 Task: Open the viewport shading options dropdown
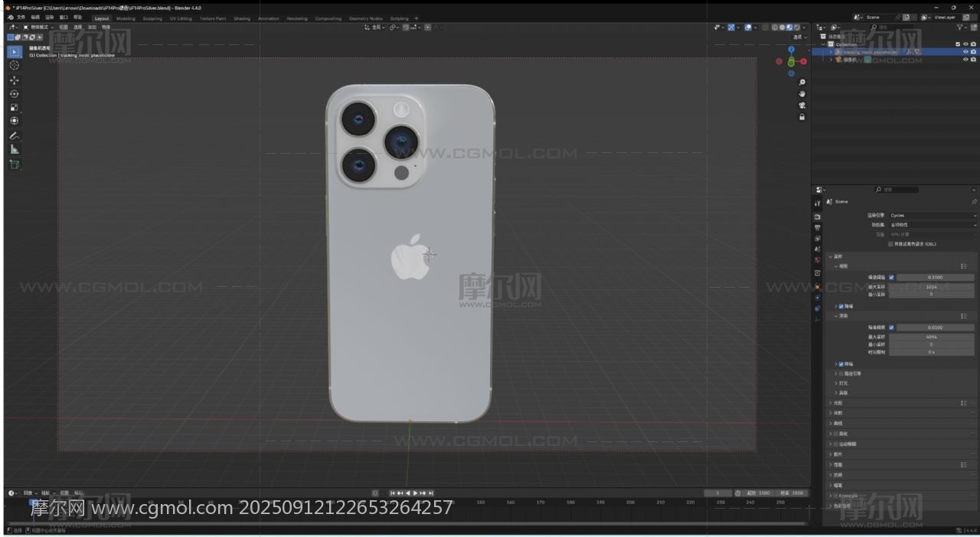pyautogui.click(x=804, y=28)
